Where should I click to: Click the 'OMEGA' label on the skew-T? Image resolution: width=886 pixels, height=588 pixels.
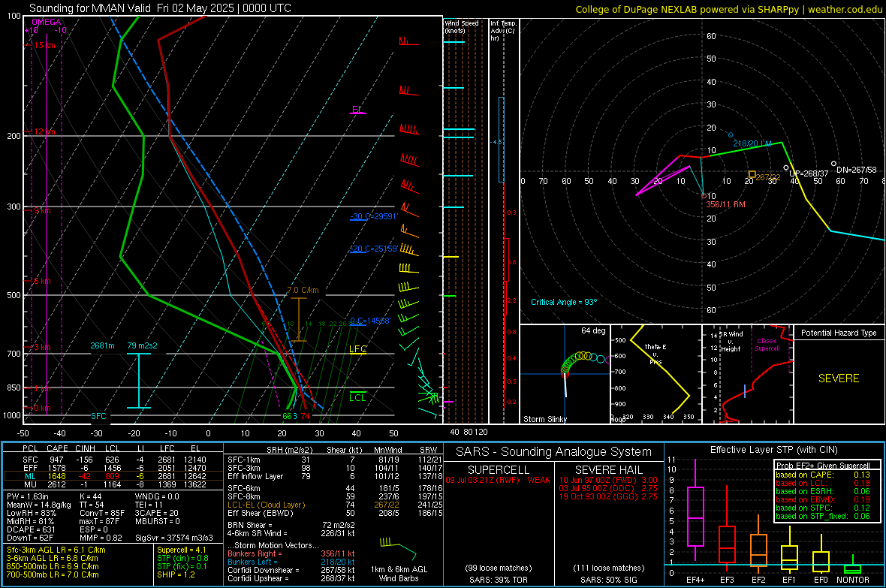46,22
